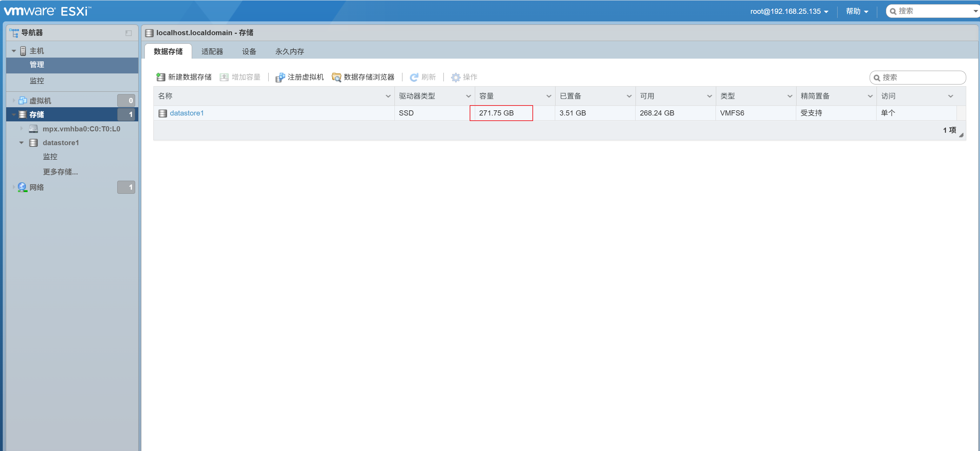Expand the mpx.vmhba0:C0:T0:L0 tree item
Image resolution: width=980 pixels, height=451 pixels.
22,129
